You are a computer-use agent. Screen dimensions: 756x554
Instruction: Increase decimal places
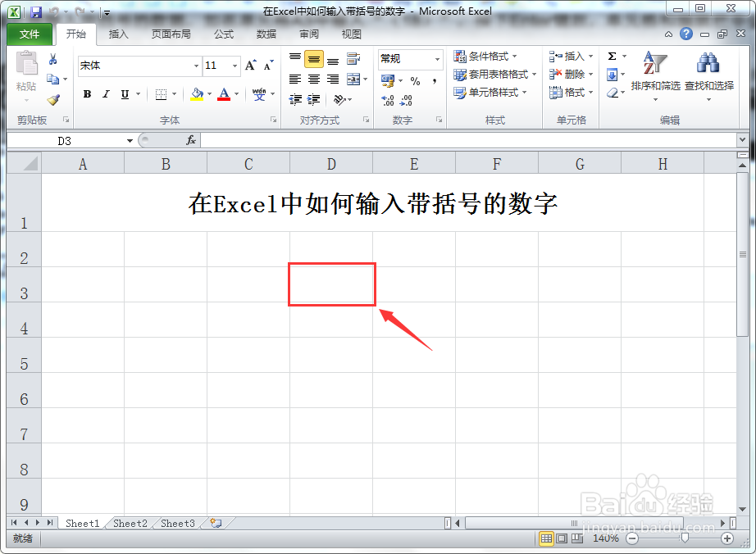388,100
